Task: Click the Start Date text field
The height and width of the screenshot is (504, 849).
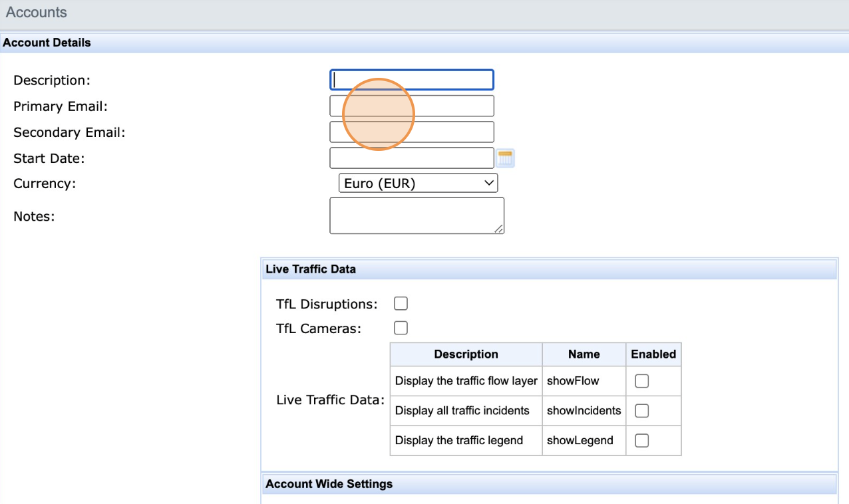Action: coord(411,158)
